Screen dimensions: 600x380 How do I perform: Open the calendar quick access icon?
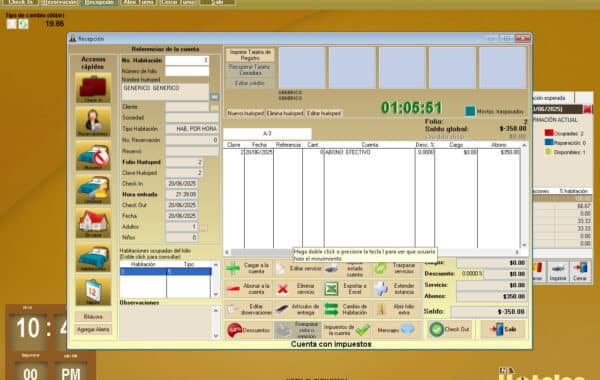pos(93,291)
